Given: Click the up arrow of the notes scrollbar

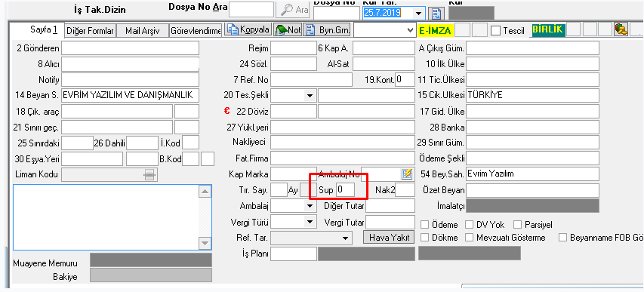Looking at the screenshot, I should tap(205, 191).
